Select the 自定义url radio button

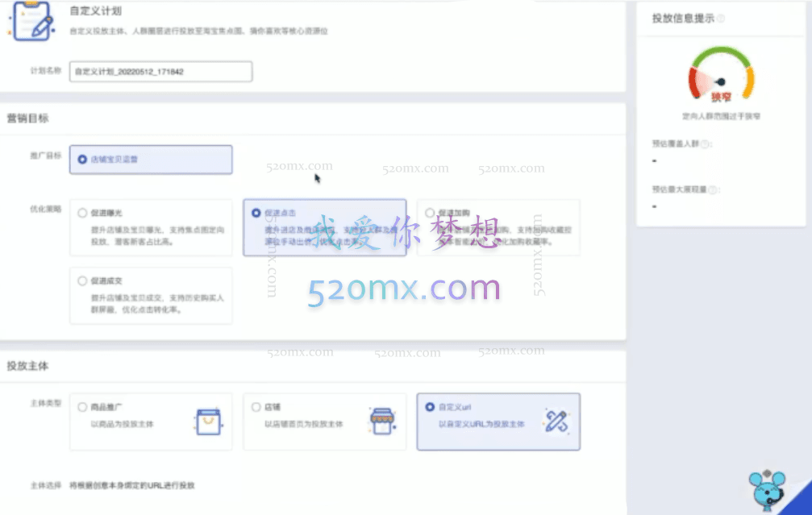(428, 406)
